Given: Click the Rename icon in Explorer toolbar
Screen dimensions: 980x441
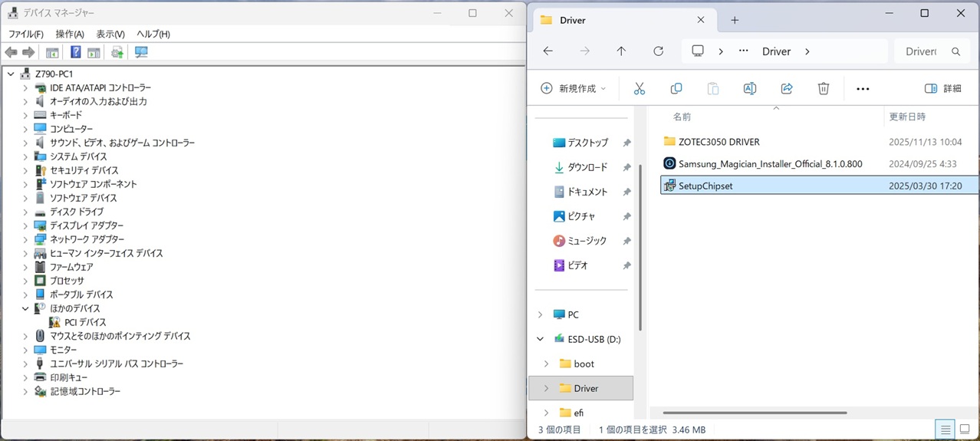Looking at the screenshot, I should tap(750, 89).
